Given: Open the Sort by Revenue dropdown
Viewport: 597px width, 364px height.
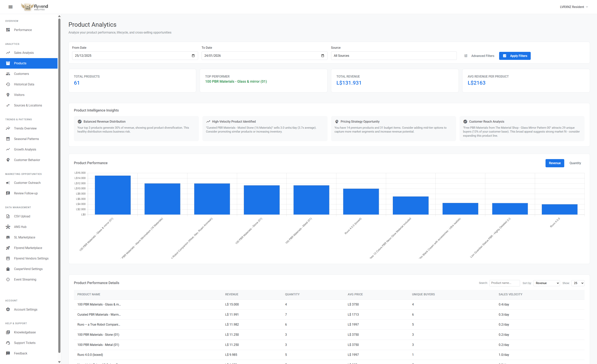Looking at the screenshot, I should pyautogui.click(x=546, y=283).
